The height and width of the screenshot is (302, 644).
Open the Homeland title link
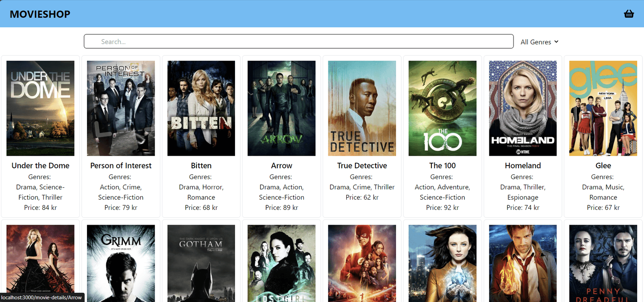tap(523, 165)
